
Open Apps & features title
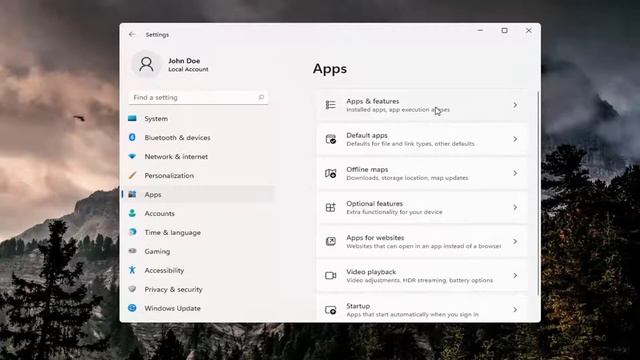coord(372,101)
